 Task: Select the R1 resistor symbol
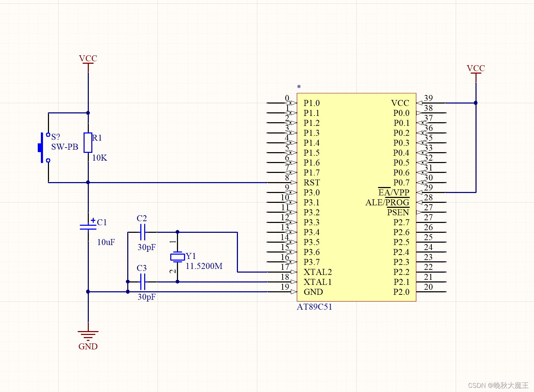click(x=88, y=143)
